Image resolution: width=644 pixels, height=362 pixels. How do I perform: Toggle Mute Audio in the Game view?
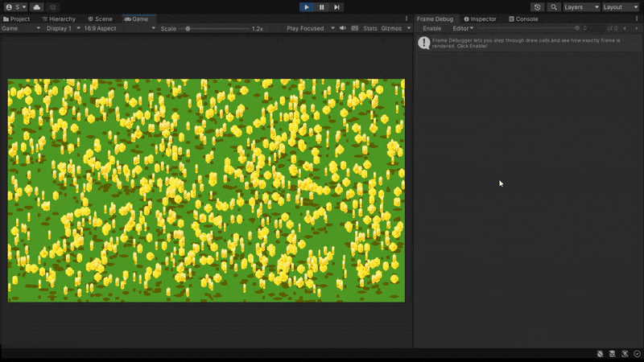(x=343, y=28)
